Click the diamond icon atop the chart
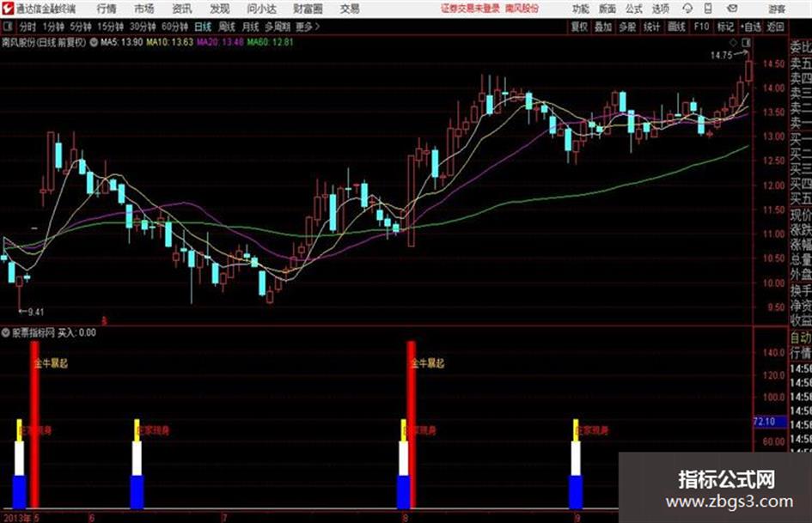812x523 pixels. [x=733, y=42]
